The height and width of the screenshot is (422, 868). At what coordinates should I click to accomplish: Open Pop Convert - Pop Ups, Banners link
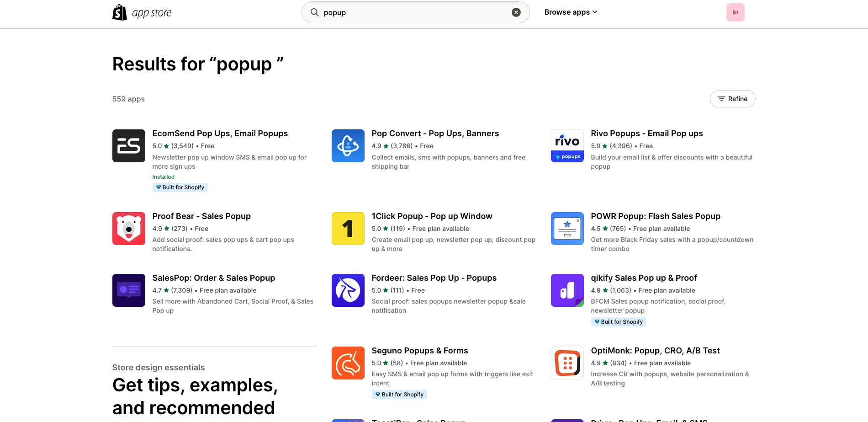435,134
